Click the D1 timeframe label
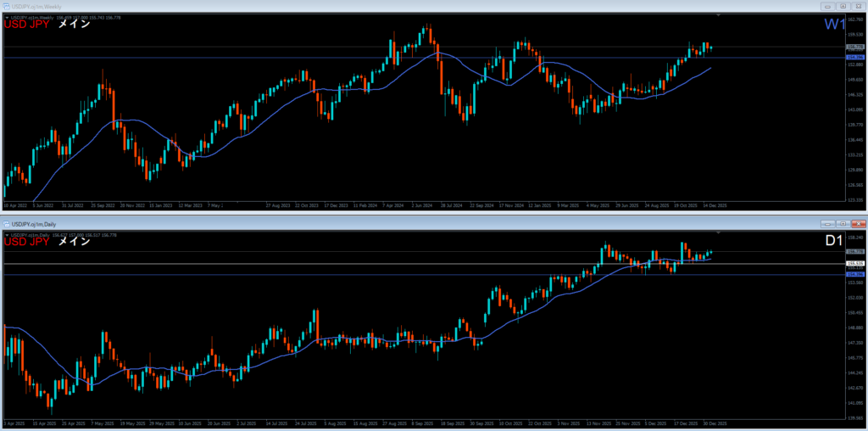 pos(834,242)
